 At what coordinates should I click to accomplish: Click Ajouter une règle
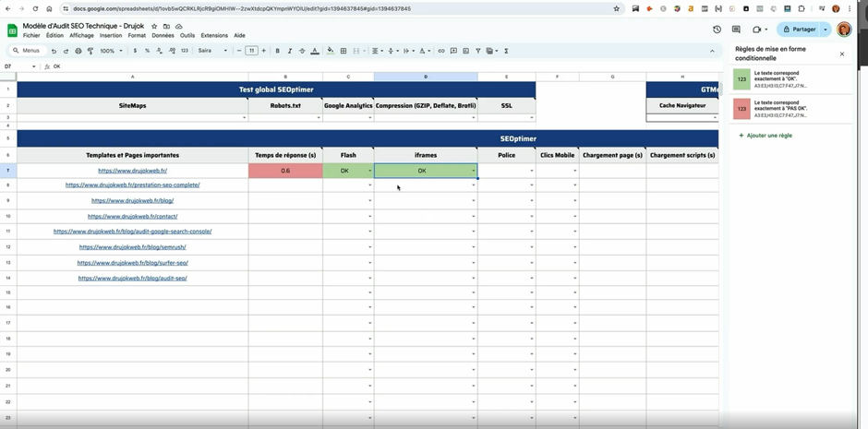tap(766, 136)
